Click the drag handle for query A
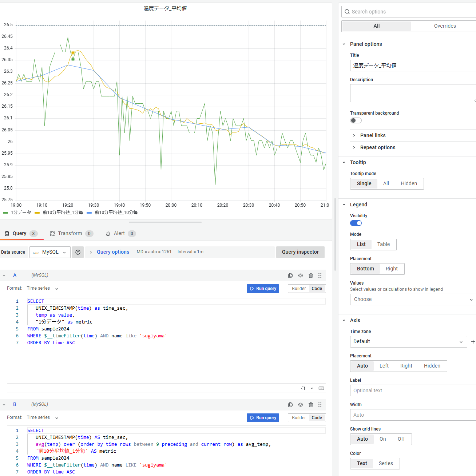 320,275
